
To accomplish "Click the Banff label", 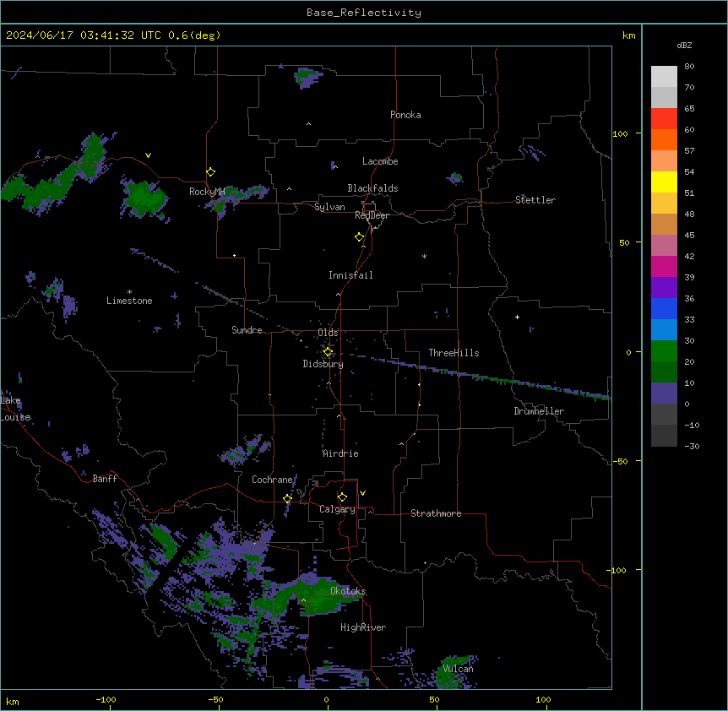I will pyautogui.click(x=105, y=479).
